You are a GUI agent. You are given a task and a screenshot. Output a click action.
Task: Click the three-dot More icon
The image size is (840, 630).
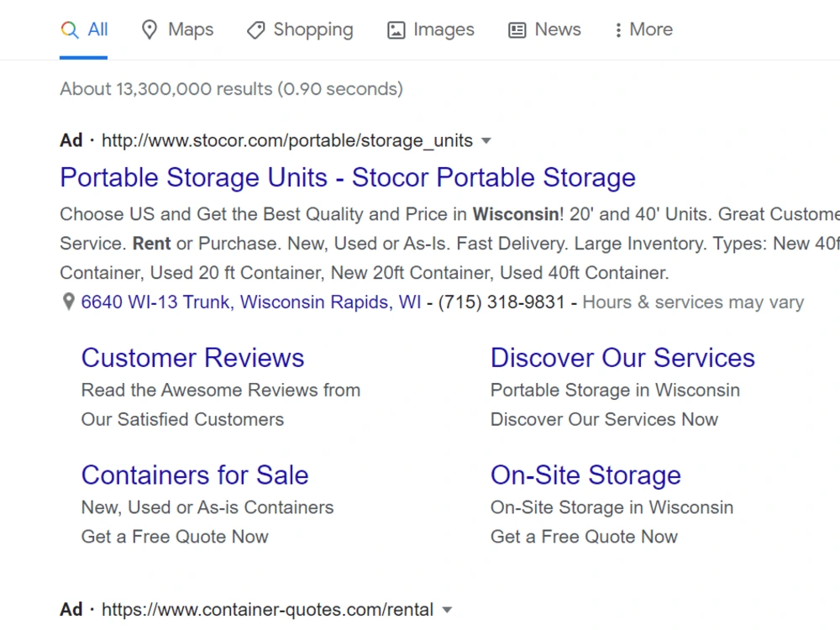pos(618,30)
